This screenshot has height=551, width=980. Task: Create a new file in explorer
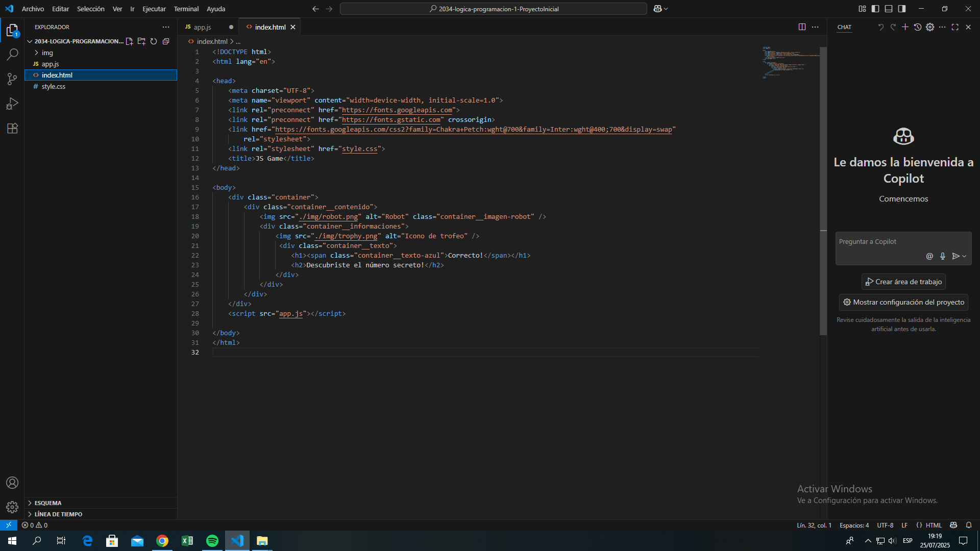click(129, 41)
